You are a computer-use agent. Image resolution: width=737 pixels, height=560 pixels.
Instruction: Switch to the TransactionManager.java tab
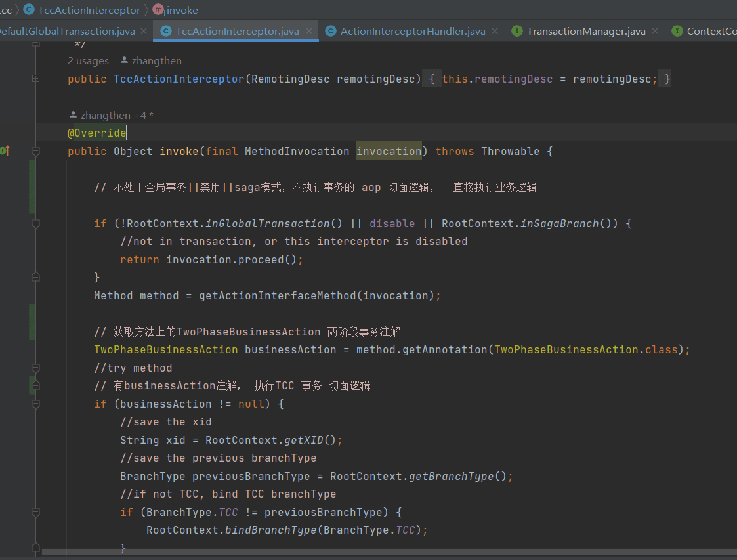click(x=585, y=31)
